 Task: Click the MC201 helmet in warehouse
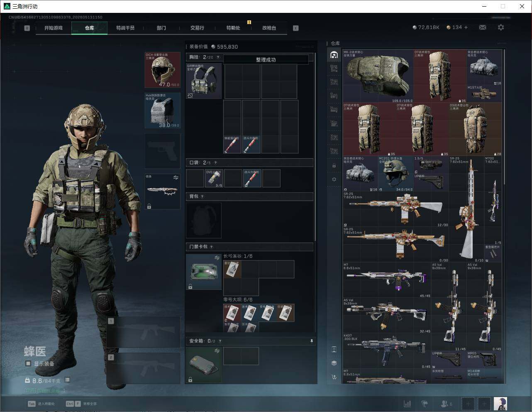395,174
